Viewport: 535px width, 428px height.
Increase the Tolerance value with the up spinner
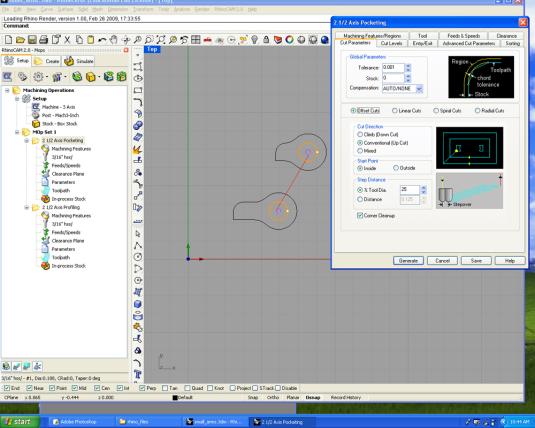point(408,66)
